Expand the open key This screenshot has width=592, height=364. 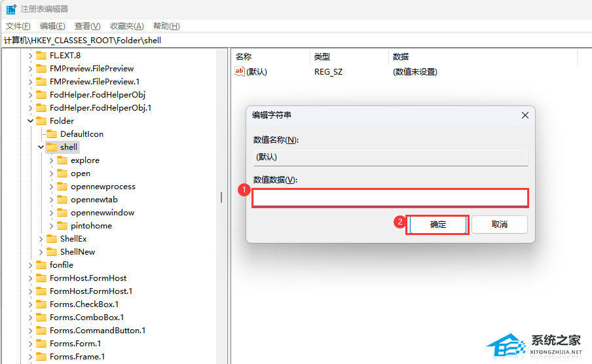pyautogui.click(x=51, y=173)
